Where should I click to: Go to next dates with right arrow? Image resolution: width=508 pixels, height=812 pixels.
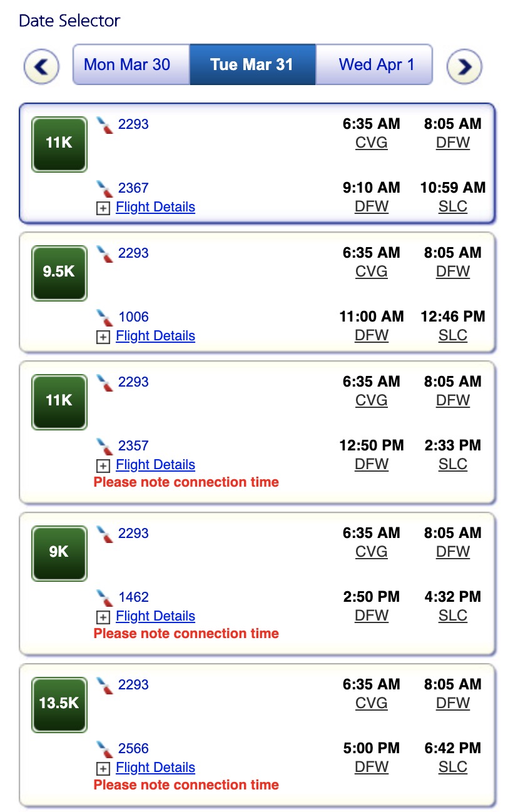click(x=464, y=66)
